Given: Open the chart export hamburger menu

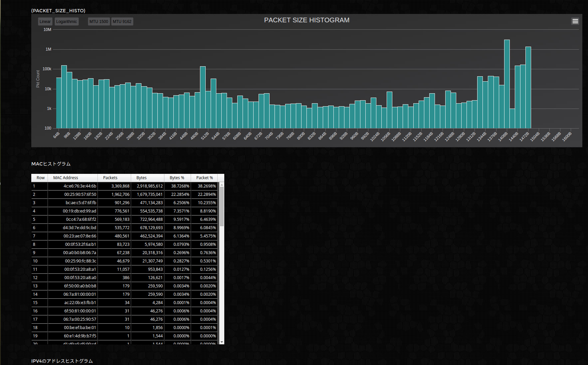Looking at the screenshot, I should click(x=575, y=21).
